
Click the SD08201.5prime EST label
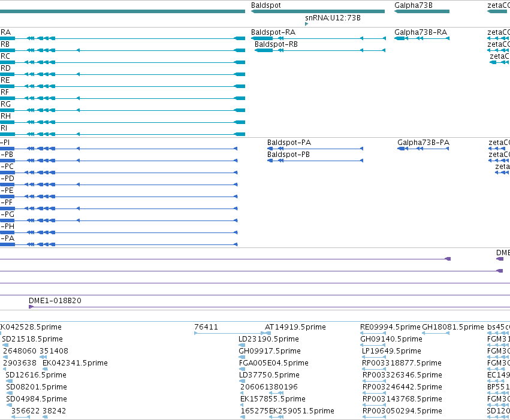[x=37, y=387]
